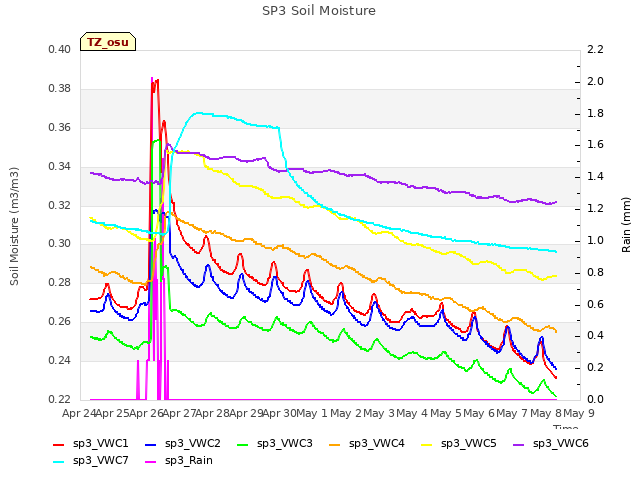
Task: Click the sp3_VWC3 legend label text
Action: point(284,444)
